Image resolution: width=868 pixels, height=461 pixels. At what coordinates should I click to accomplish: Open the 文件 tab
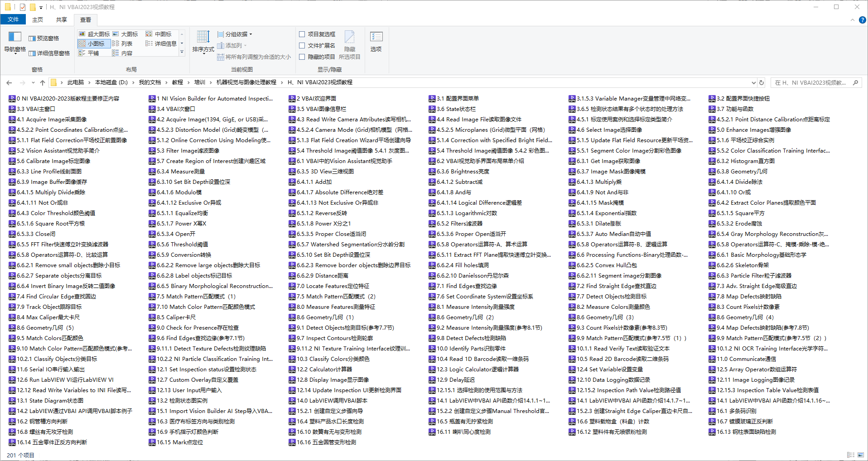point(13,19)
